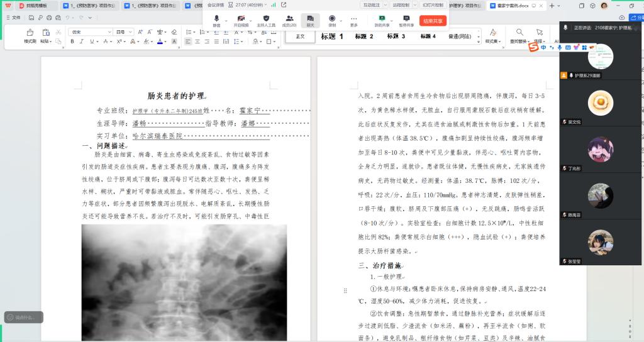Click the pop-out meeting window icon
The image size is (644, 342).
tap(284, 5)
